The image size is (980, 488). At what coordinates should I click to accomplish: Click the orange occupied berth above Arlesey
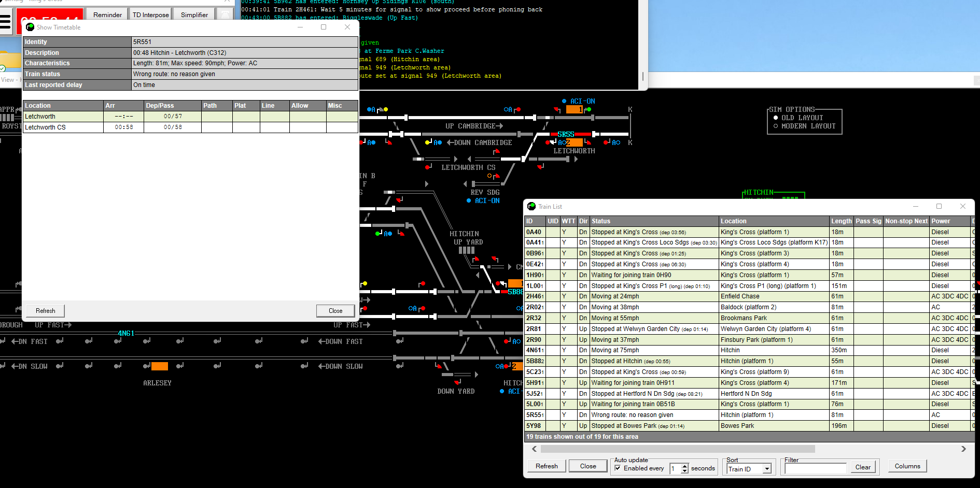click(x=160, y=366)
